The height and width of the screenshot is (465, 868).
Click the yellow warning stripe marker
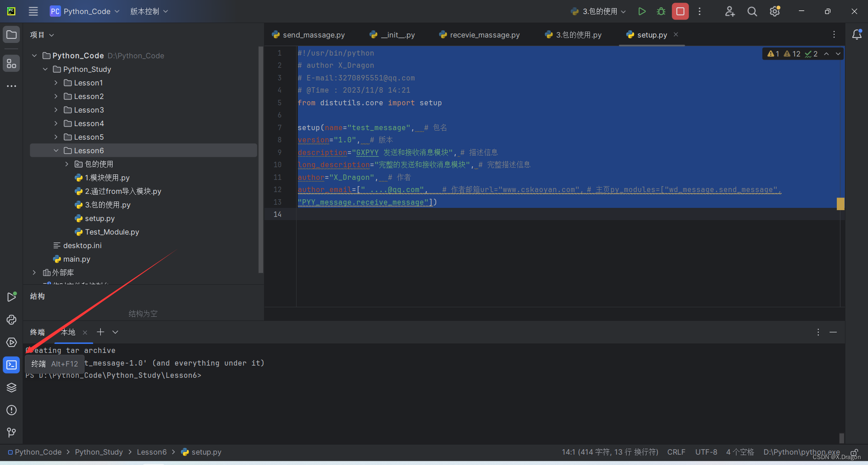840,204
